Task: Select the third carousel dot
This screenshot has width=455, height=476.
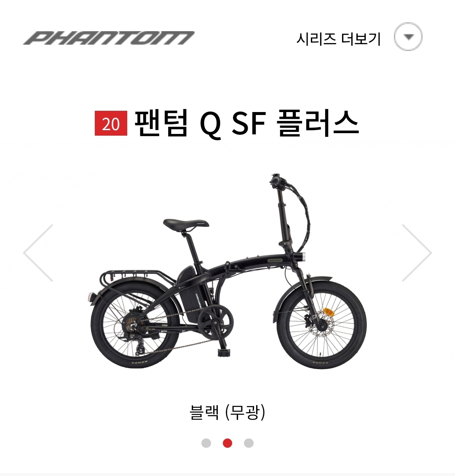Action: pyautogui.click(x=249, y=443)
